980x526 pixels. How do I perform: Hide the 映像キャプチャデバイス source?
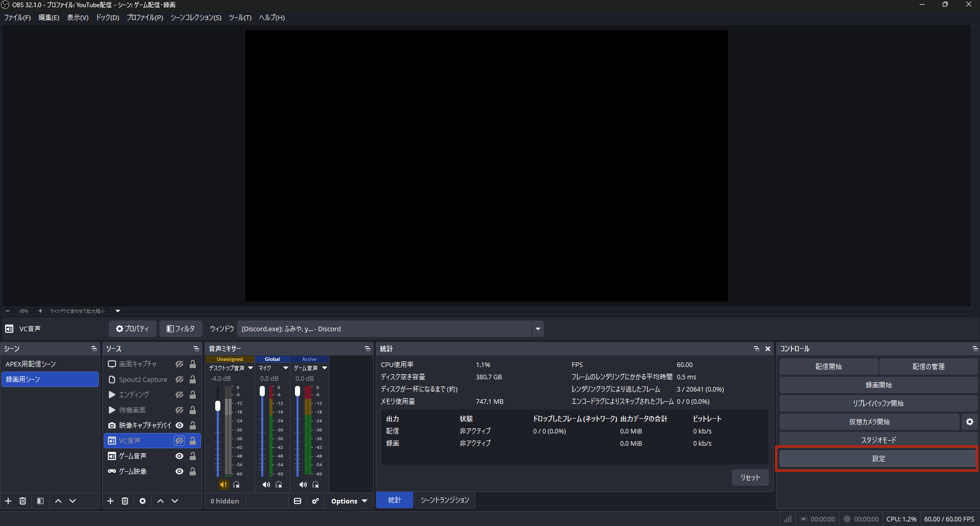pyautogui.click(x=179, y=425)
